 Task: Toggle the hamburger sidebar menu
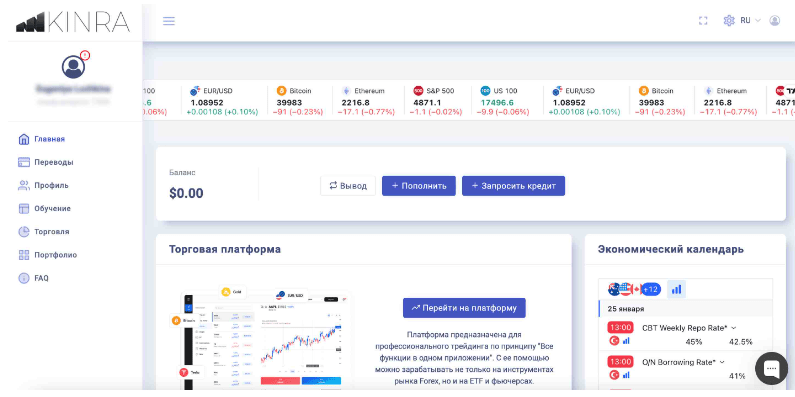(x=169, y=21)
